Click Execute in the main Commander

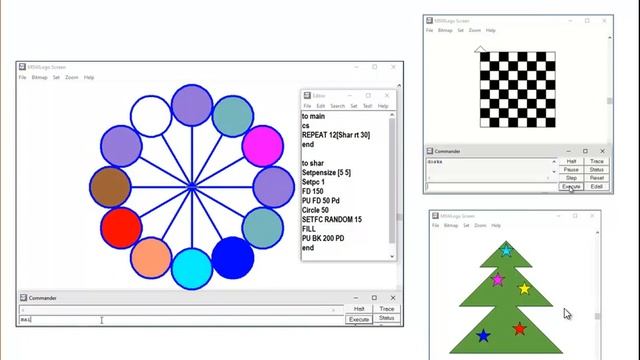point(359,320)
